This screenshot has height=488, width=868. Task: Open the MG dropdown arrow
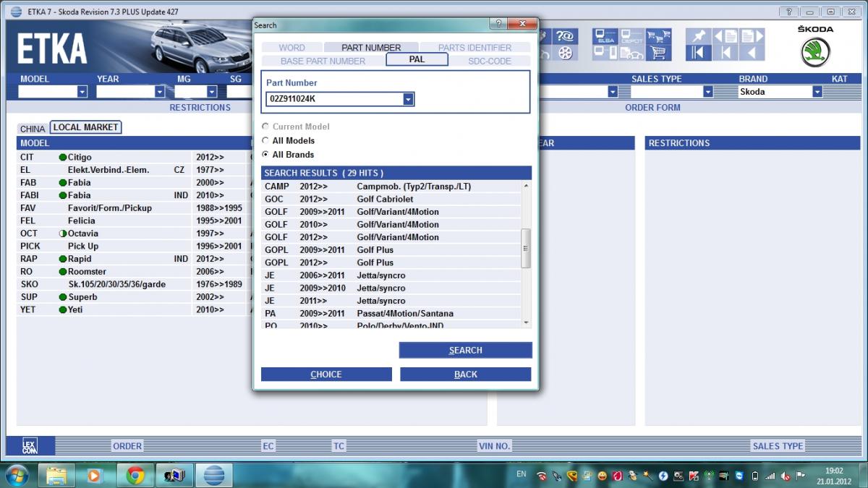pyautogui.click(x=212, y=92)
